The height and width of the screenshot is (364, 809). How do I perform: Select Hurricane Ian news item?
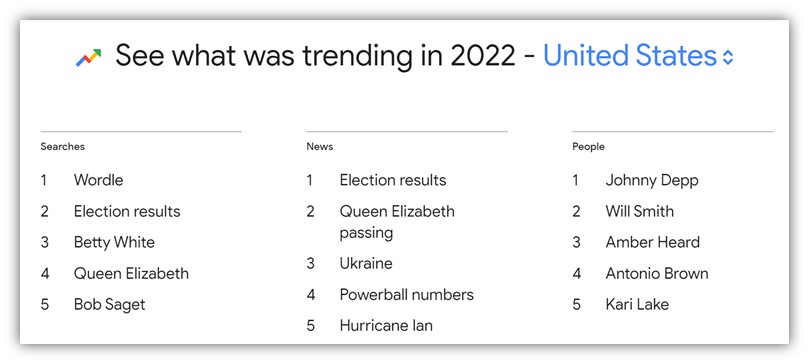point(386,326)
